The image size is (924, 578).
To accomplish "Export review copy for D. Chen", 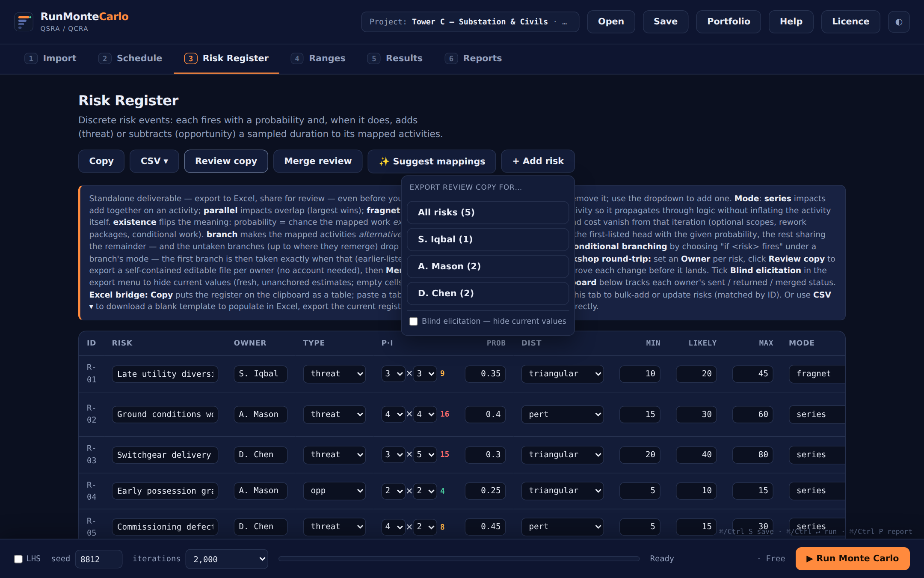I will click(488, 293).
